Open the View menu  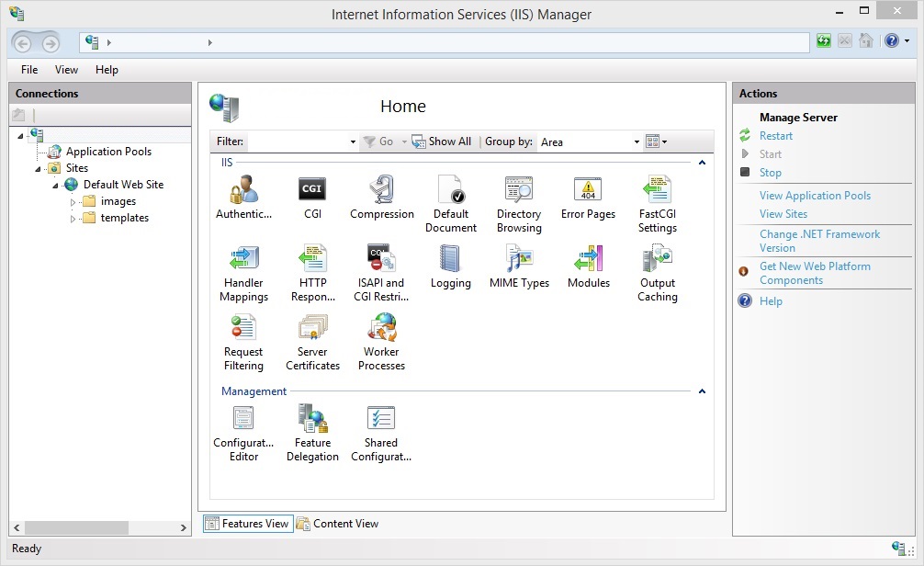pyautogui.click(x=66, y=70)
